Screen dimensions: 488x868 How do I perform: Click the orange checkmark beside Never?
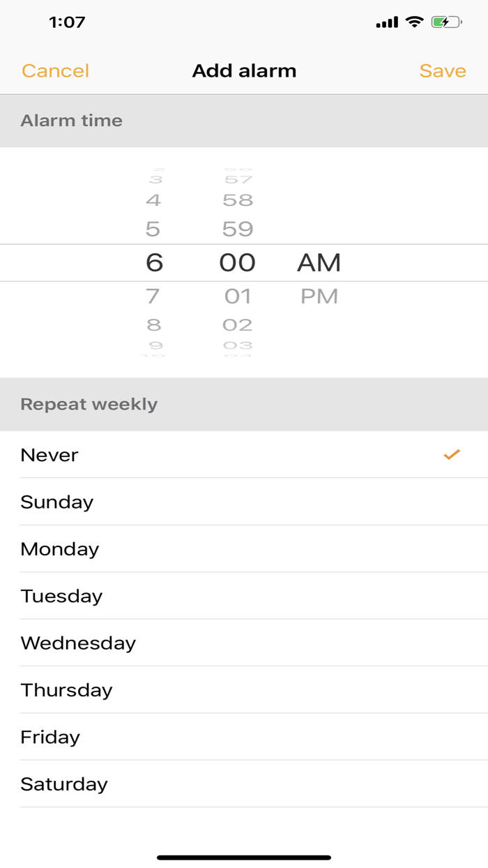452,455
